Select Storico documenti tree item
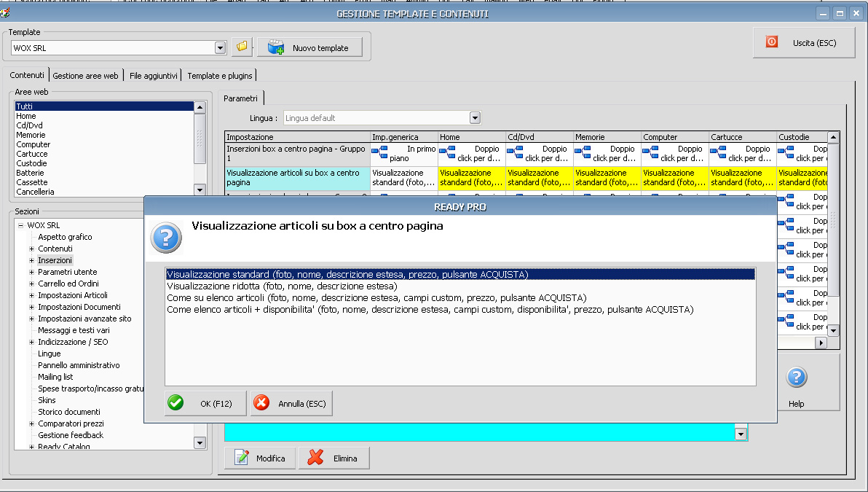 69,412
